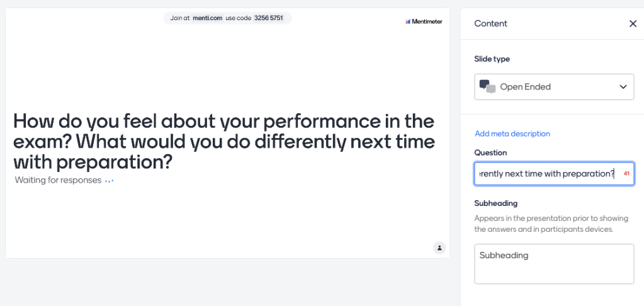Click the animated waiting dots indicator
This screenshot has width=644, height=306.
coord(109,181)
